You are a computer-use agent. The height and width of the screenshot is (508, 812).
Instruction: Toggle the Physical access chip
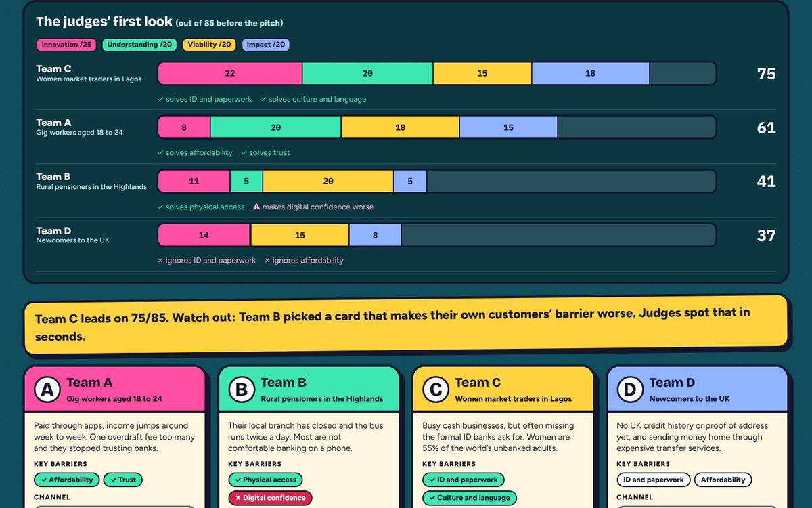[x=265, y=480]
